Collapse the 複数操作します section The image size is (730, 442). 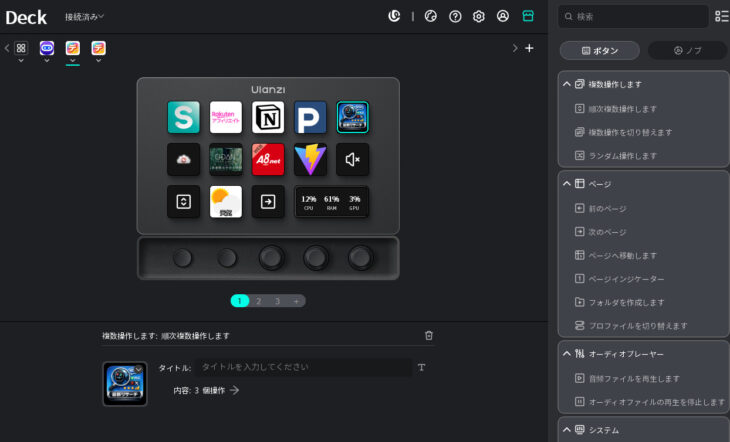[x=567, y=84]
